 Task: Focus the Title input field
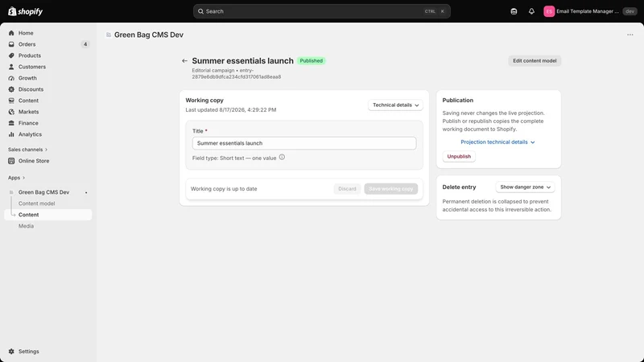[304, 143]
